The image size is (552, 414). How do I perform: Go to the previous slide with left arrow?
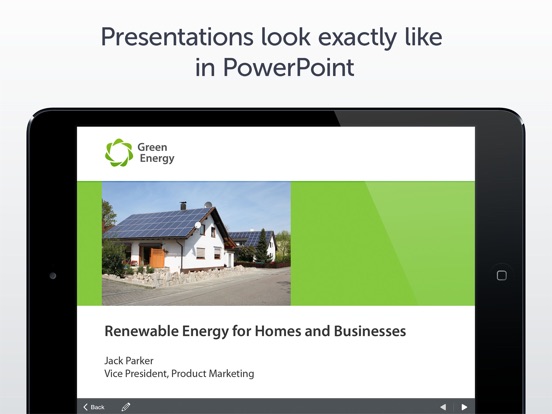443,407
